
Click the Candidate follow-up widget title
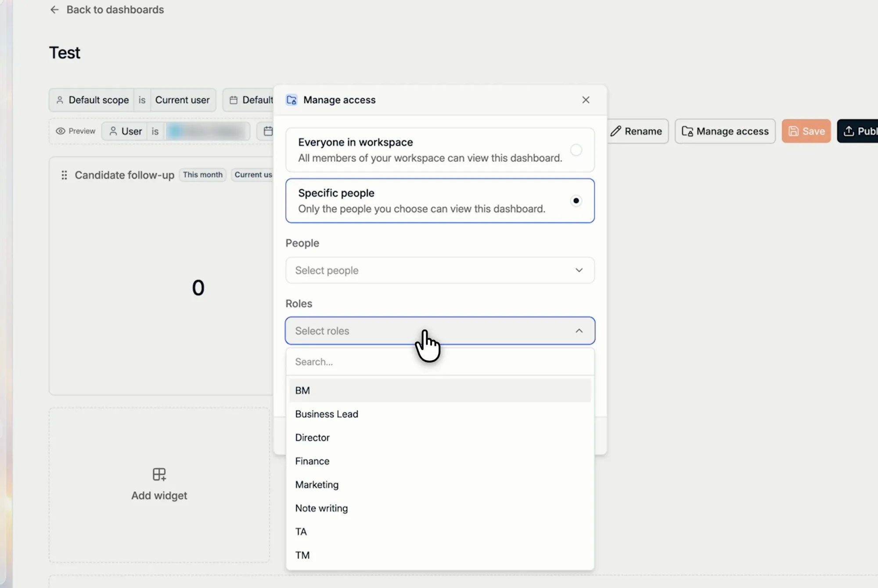tap(125, 175)
